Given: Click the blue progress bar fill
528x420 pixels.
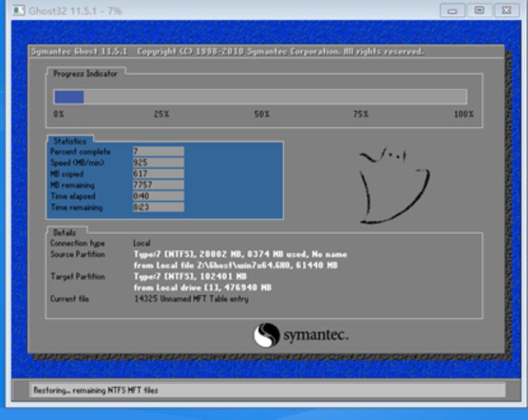Looking at the screenshot, I should [x=69, y=97].
